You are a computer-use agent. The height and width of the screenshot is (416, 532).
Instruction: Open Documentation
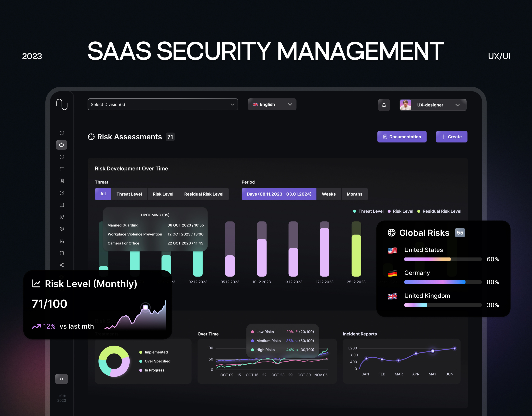402,137
